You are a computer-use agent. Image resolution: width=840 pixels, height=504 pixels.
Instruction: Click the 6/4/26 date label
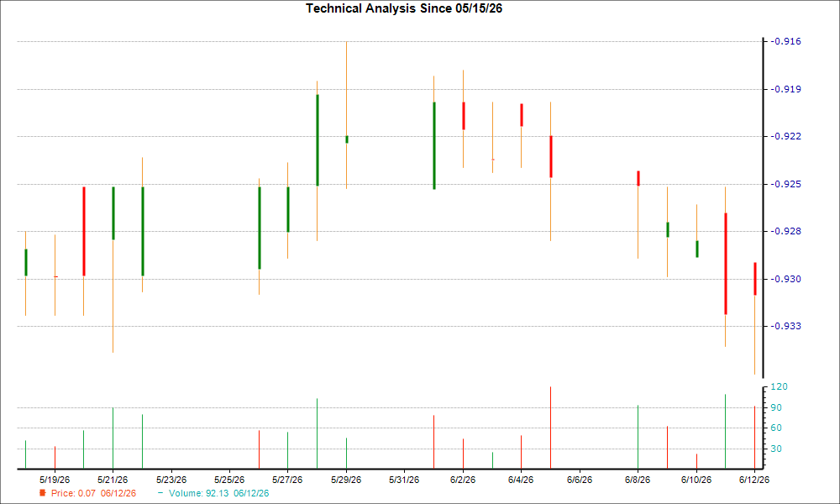click(x=521, y=480)
